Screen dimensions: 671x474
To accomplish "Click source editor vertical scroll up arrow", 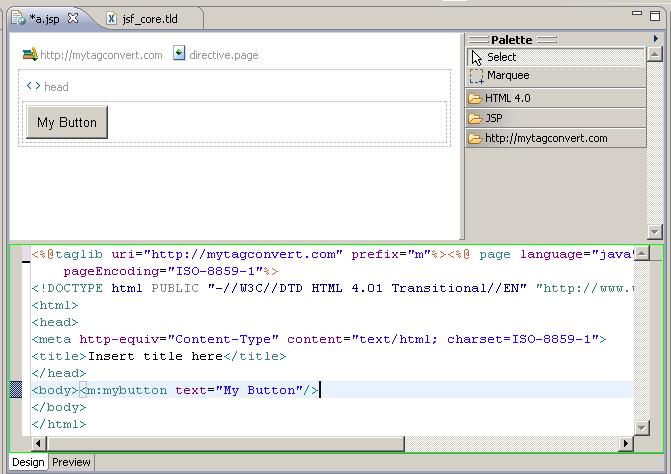I will click(x=641, y=253).
